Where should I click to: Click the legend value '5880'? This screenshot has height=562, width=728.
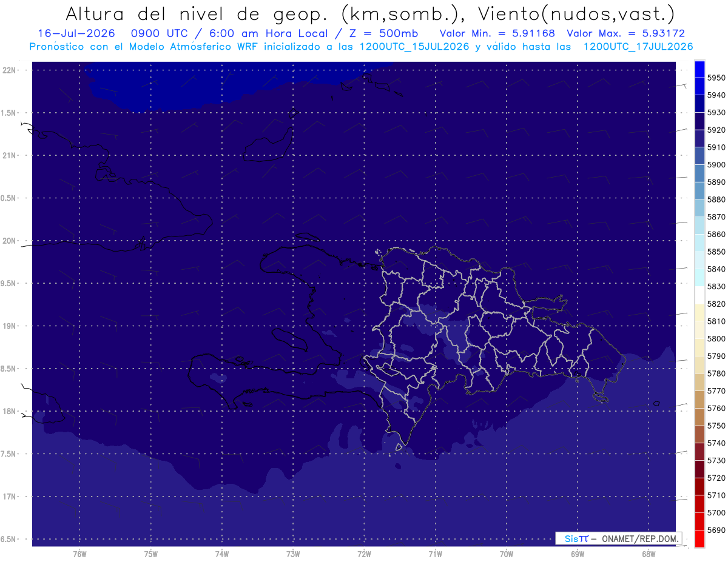tap(716, 199)
